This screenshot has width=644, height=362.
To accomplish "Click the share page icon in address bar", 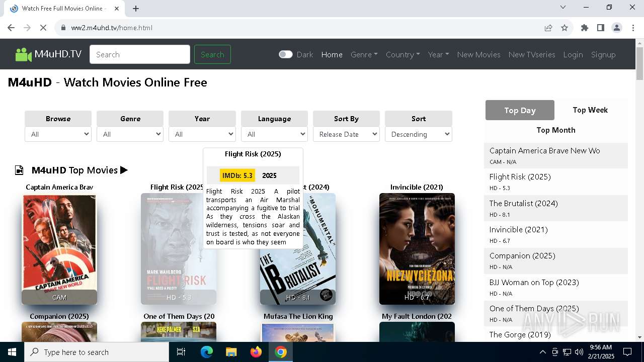I will (548, 28).
